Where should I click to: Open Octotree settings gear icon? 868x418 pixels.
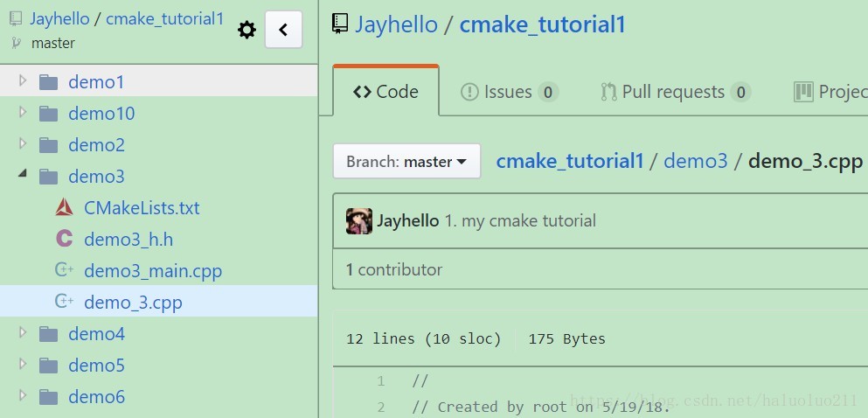click(247, 30)
